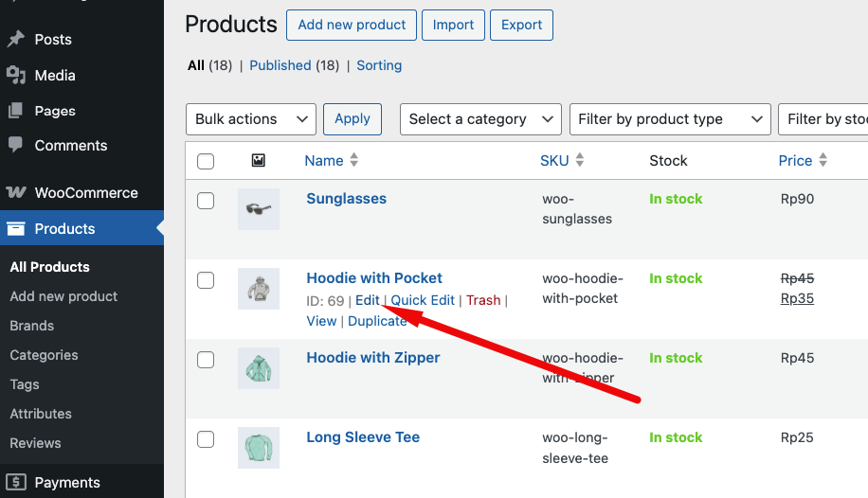Viewport: 868px width, 498px height.
Task: Click the WooCommerce logo icon
Action: 16,192
